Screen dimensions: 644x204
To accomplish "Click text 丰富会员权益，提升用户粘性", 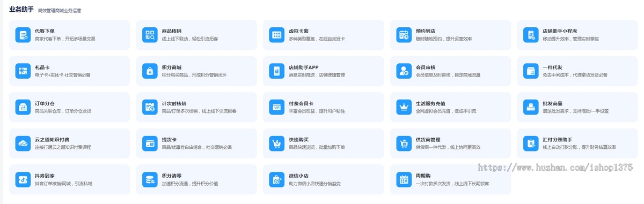I will pyautogui.click(x=317, y=111).
